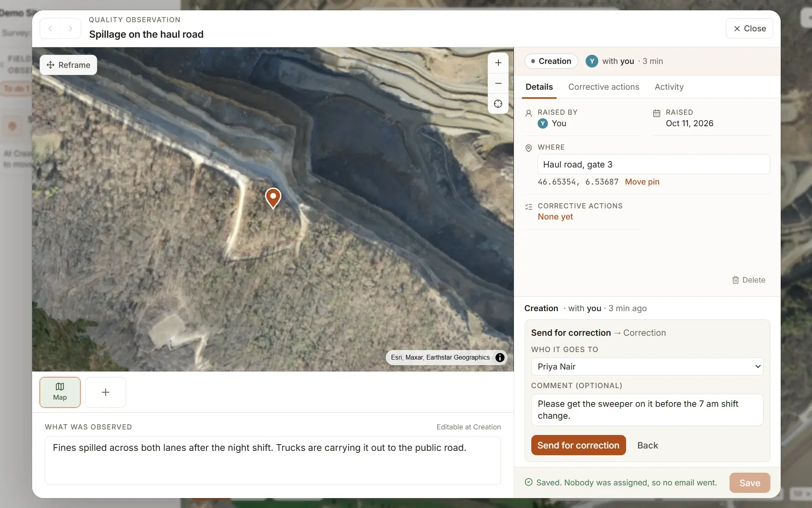Click the raised date 'Oct 11, 2026'

[689, 123]
